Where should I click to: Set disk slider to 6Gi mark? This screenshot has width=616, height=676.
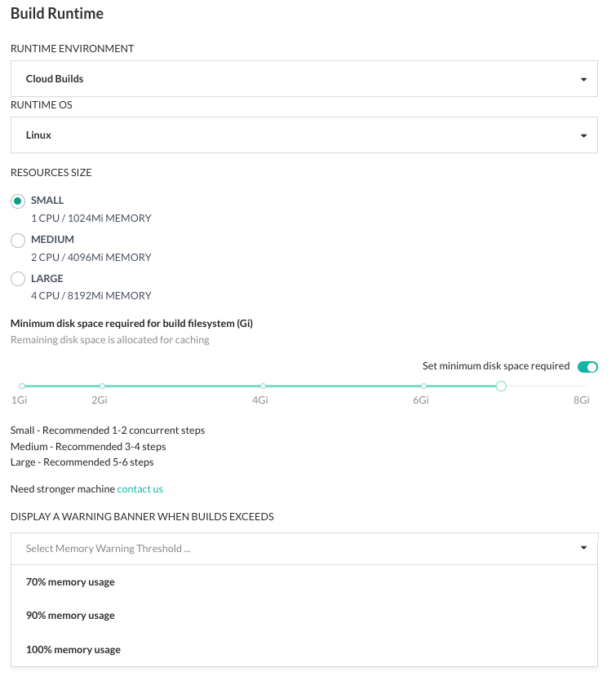pyautogui.click(x=423, y=386)
